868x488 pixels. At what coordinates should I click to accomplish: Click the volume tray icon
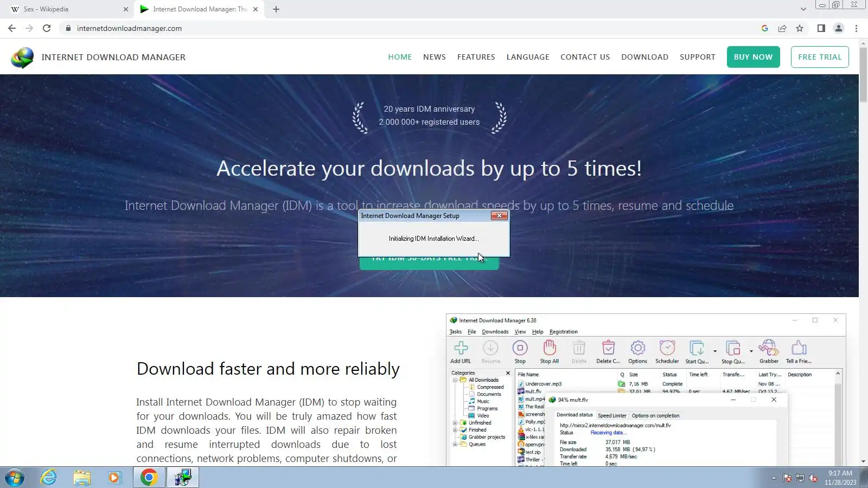813,478
